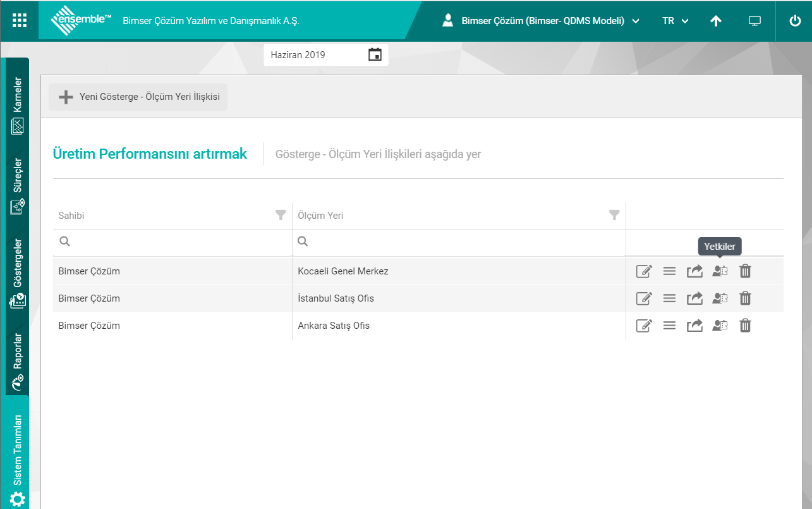Click the upward arrow icon in header
The image size is (812, 509).
point(715,20)
